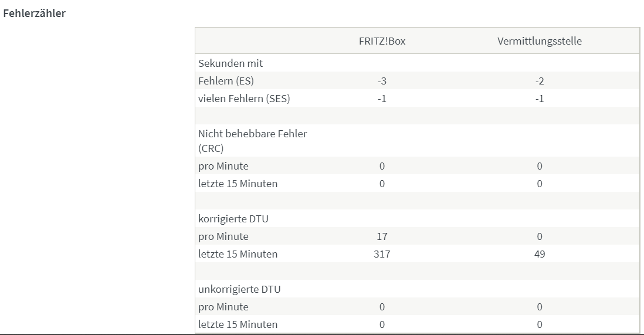The height and width of the screenshot is (335, 644).
Task: Click the Fehlern (ES) row label
Action: 226,81
